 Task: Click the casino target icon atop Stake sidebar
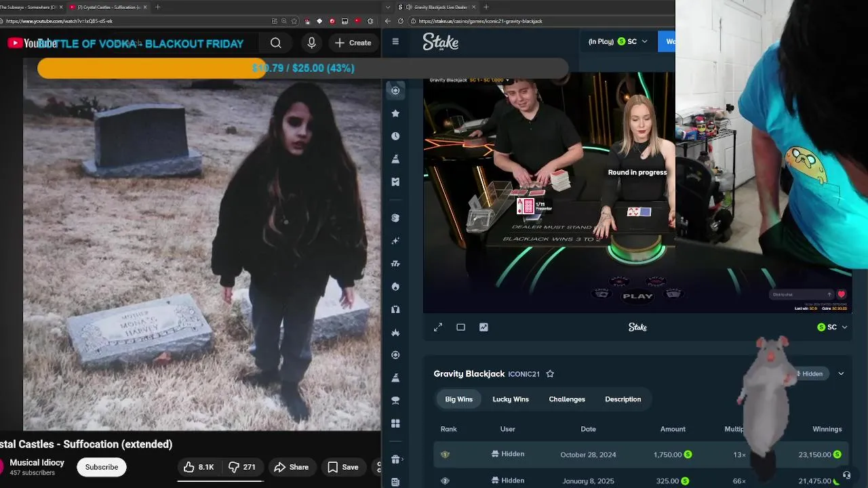tap(395, 90)
